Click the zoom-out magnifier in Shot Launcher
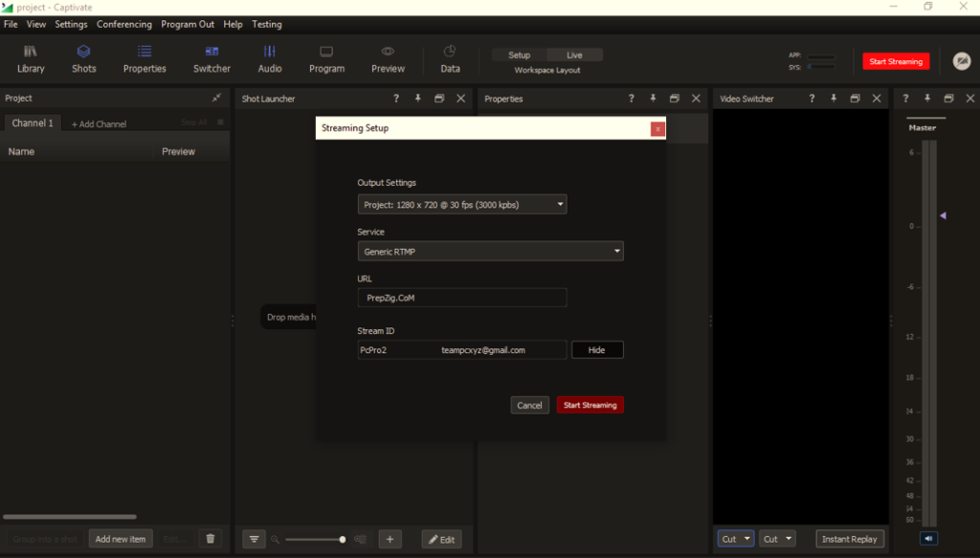 pyautogui.click(x=275, y=539)
